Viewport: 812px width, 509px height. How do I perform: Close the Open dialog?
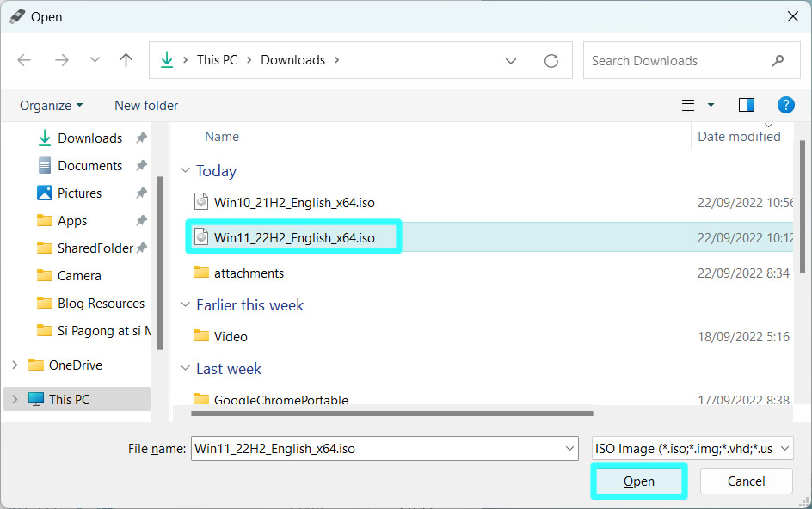pyautogui.click(x=792, y=16)
